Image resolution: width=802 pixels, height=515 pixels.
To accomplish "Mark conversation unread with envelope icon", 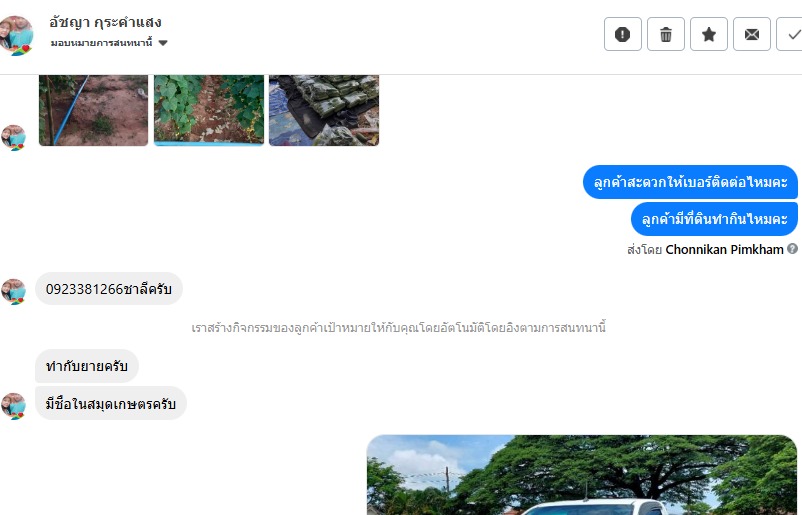I will coord(751,34).
